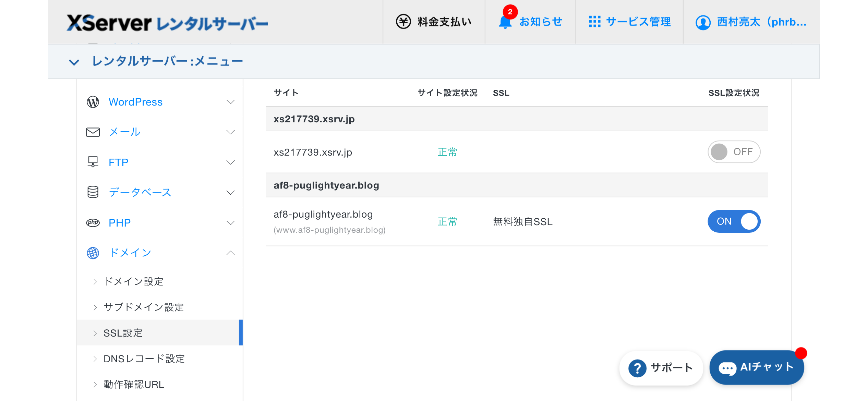
Task: Collapse the ドメイン section chevron
Action: point(231,253)
